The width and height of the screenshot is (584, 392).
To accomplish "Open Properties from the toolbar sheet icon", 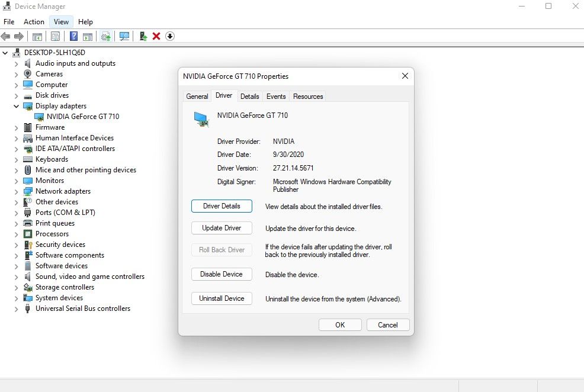I will pos(55,37).
